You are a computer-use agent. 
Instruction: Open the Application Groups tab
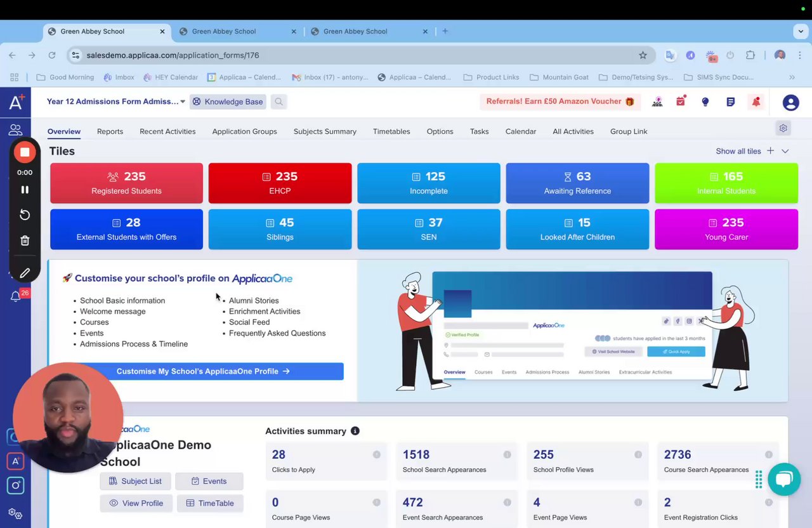(x=244, y=131)
